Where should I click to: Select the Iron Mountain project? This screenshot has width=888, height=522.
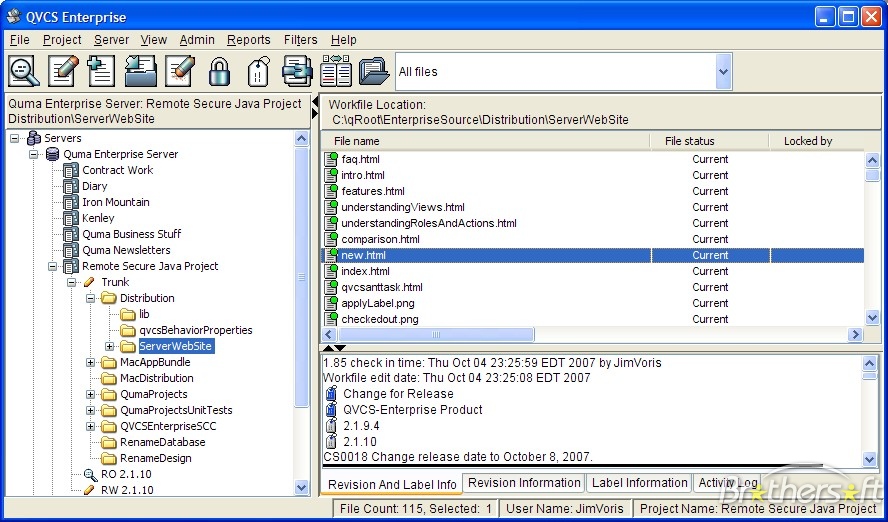coord(116,202)
